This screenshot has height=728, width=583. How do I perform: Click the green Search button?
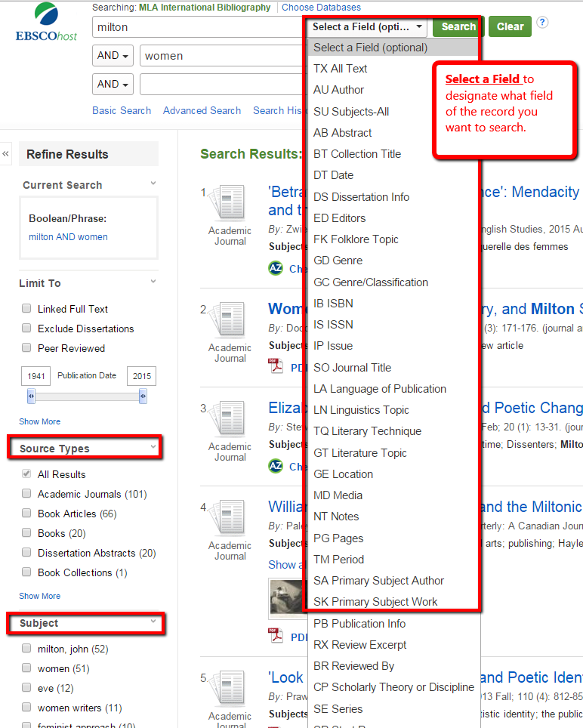point(458,26)
